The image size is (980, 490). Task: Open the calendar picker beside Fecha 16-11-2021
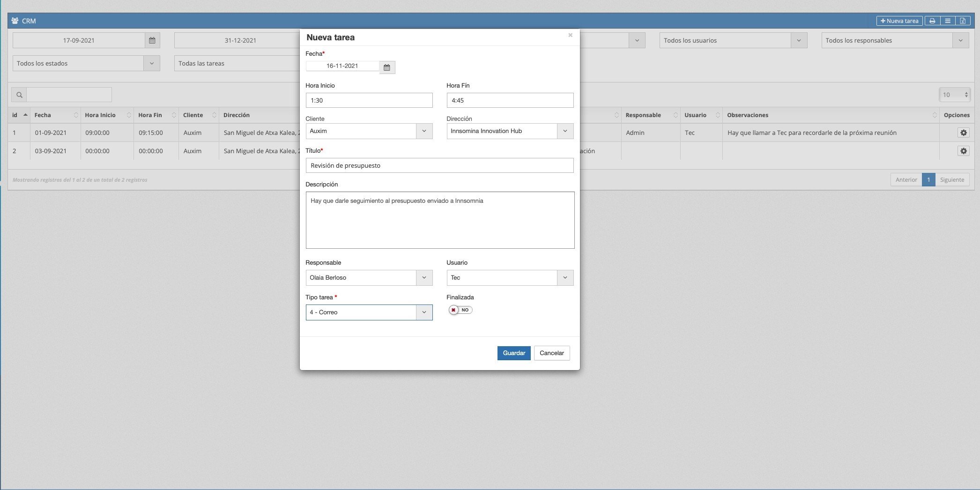click(x=386, y=67)
